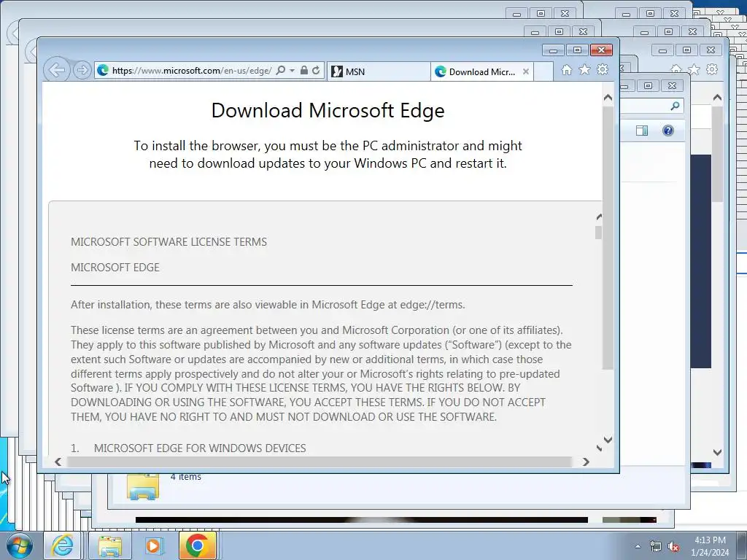The width and height of the screenshot is (747, 560).
Task: Click the search magnifier in the address bar
Action: 281,71
